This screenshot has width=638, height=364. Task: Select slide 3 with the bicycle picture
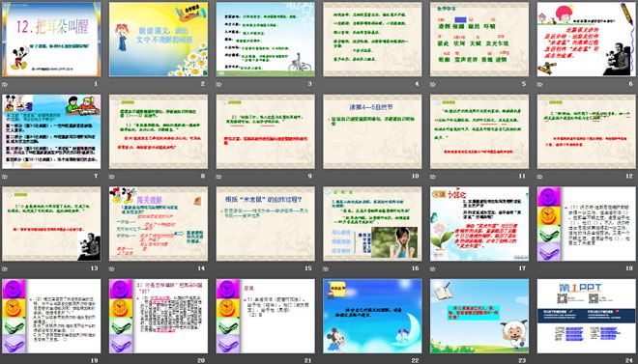(265, 39)
